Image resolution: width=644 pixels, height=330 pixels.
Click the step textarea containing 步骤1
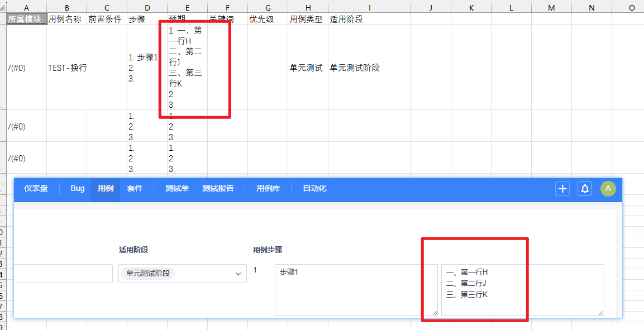tap(356, 290)
